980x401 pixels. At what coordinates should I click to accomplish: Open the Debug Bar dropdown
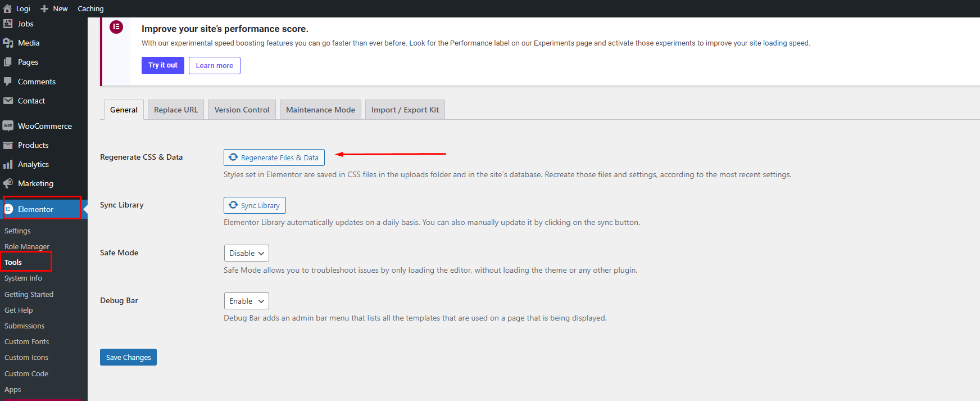(x=246, y=301)
